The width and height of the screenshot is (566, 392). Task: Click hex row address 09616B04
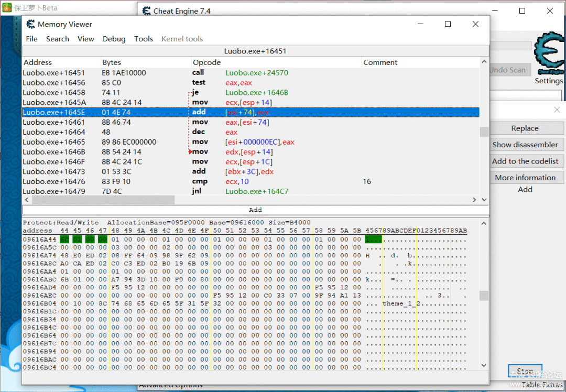(x=40, y=303)
